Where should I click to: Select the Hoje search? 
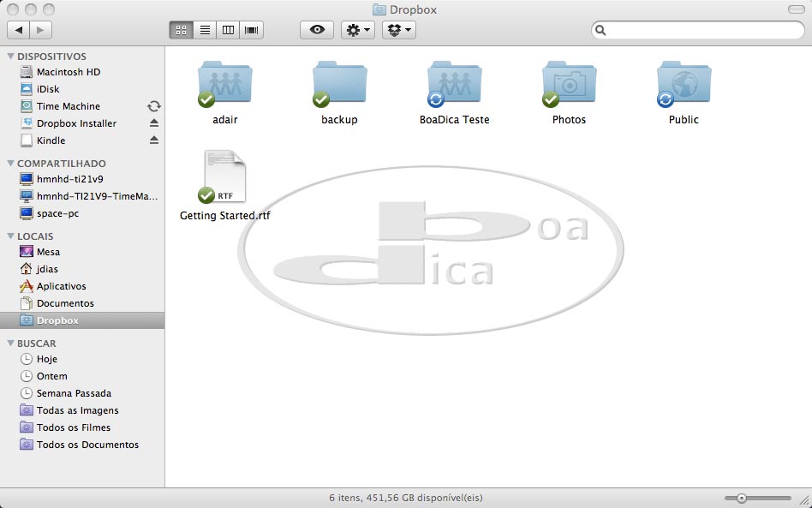point(82,360)
